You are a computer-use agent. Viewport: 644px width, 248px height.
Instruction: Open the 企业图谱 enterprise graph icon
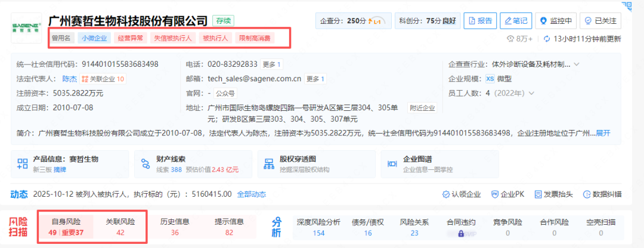click(393, 164)
